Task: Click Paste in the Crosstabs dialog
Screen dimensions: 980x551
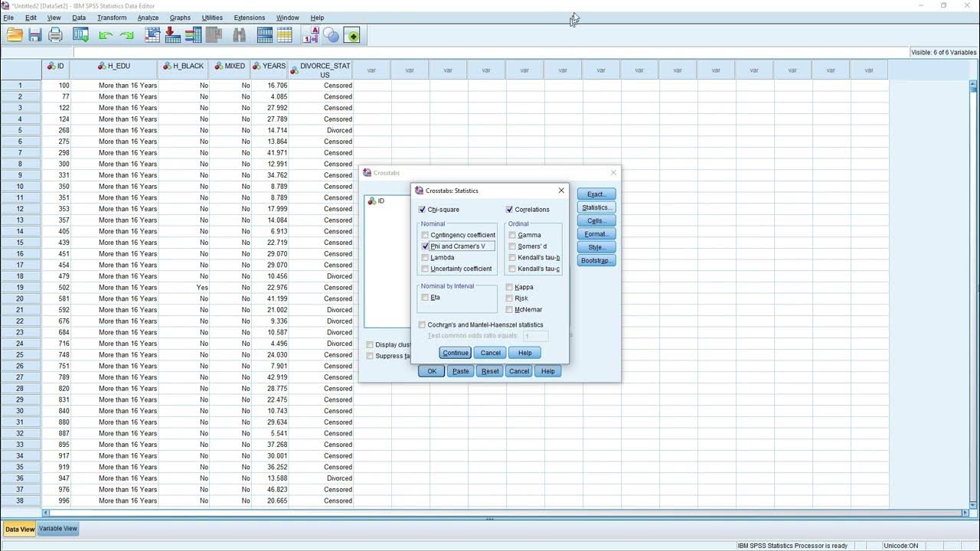Action: [460, 371]
